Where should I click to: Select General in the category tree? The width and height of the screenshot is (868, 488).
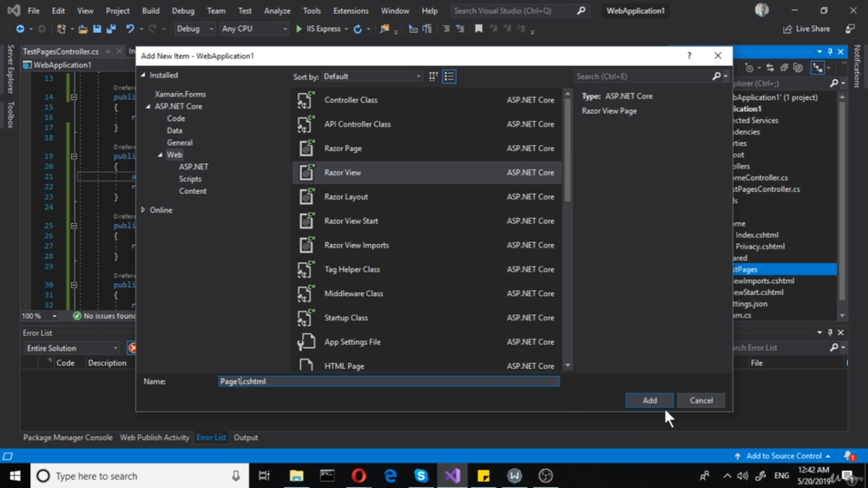coord(180,142)
